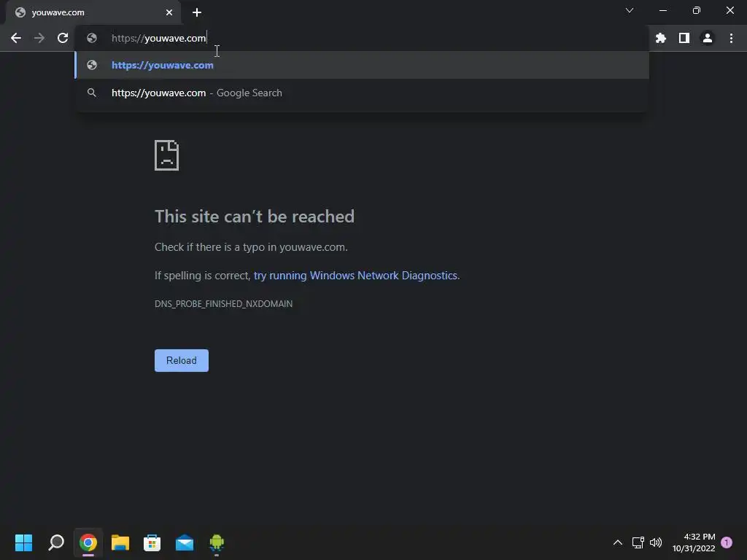Viewport: 747px width, 560px height.
Task: Open Windows taskbar search
Action: pos(56,542)
